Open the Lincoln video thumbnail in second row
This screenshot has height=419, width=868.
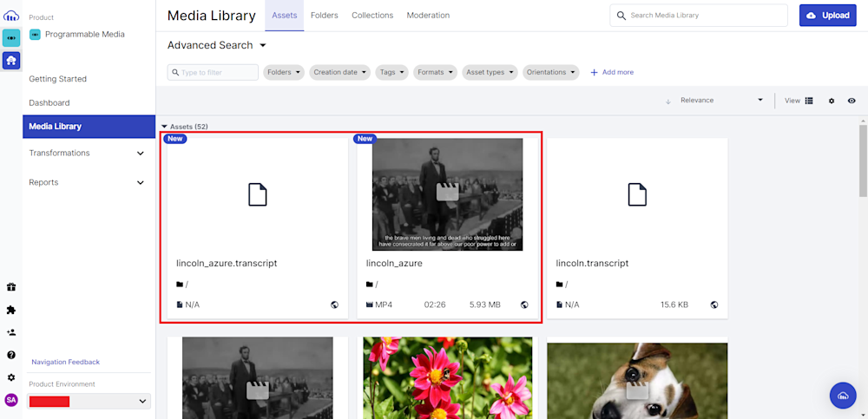pos(258,378)
